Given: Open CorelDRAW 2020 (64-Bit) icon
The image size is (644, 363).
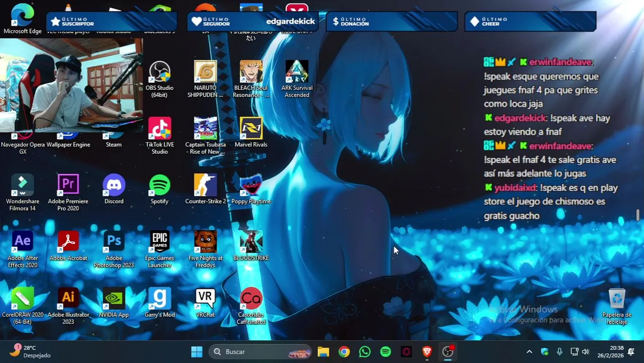Looking at the screenshot, I should [23, 307].
